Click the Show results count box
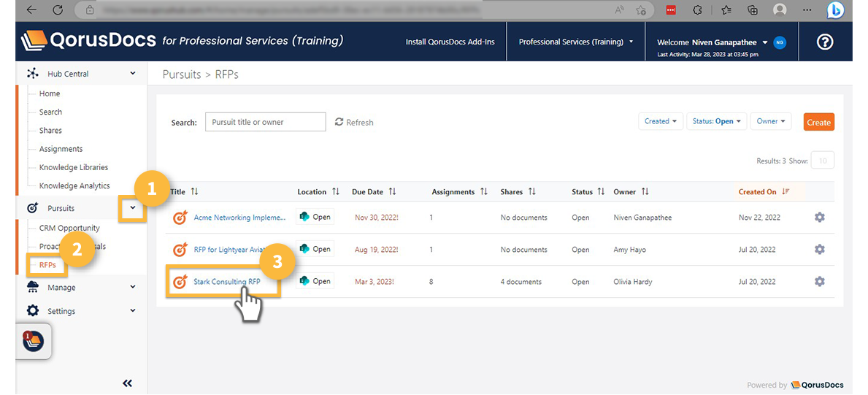Viewport: 868px width, 395px height. (822, 161)
